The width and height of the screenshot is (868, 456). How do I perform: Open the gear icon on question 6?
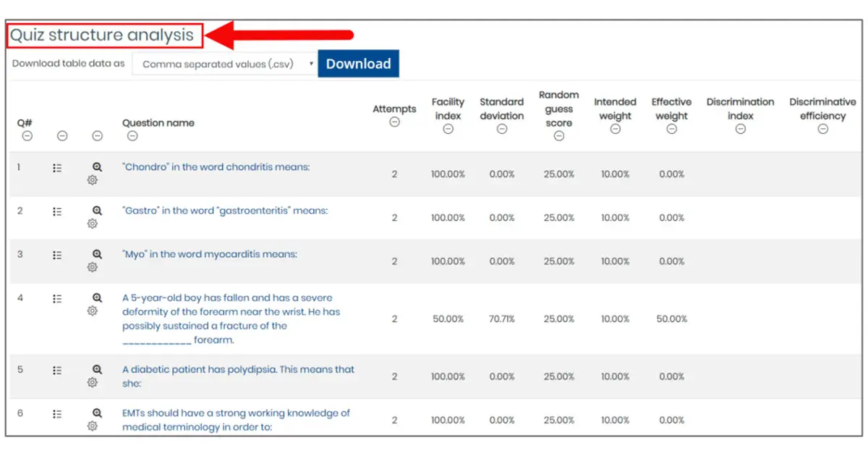[93, 426]
